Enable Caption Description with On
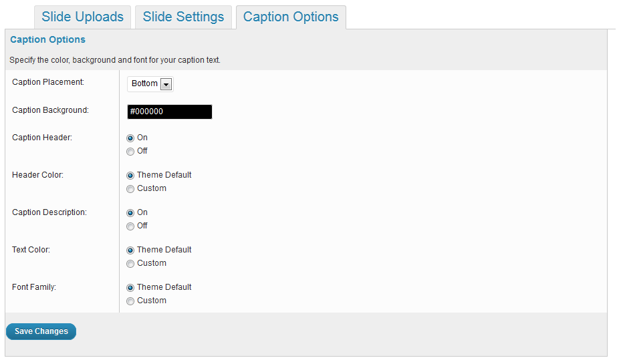Screen dimensions: 617x364 [x=130, y=213]
